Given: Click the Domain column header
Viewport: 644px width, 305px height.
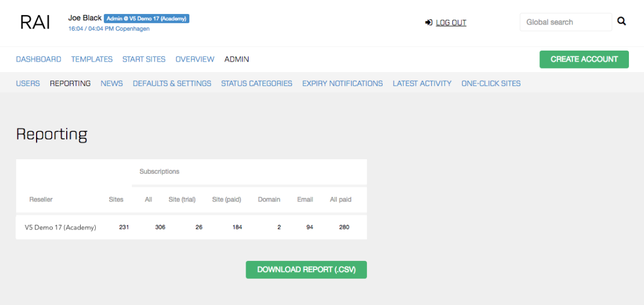Looking at the screenshot, I should click(269, 199).
